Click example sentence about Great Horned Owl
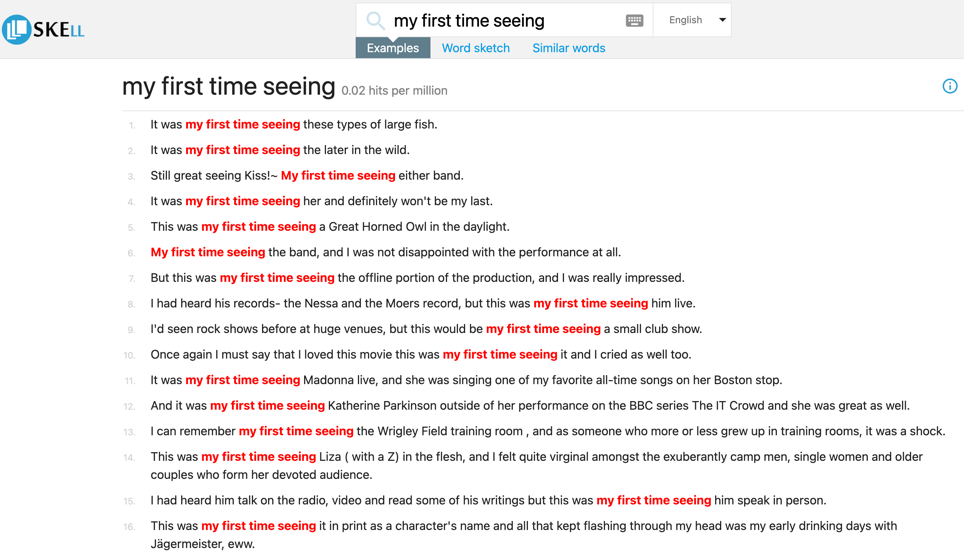The width and height of the screenshot is (964, 560). click(330, 226)
